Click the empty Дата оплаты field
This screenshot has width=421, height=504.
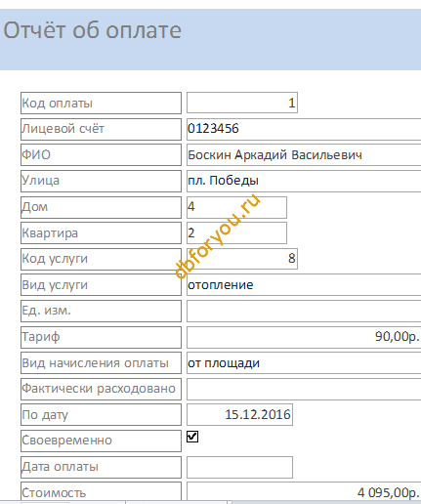pos(239,467)
